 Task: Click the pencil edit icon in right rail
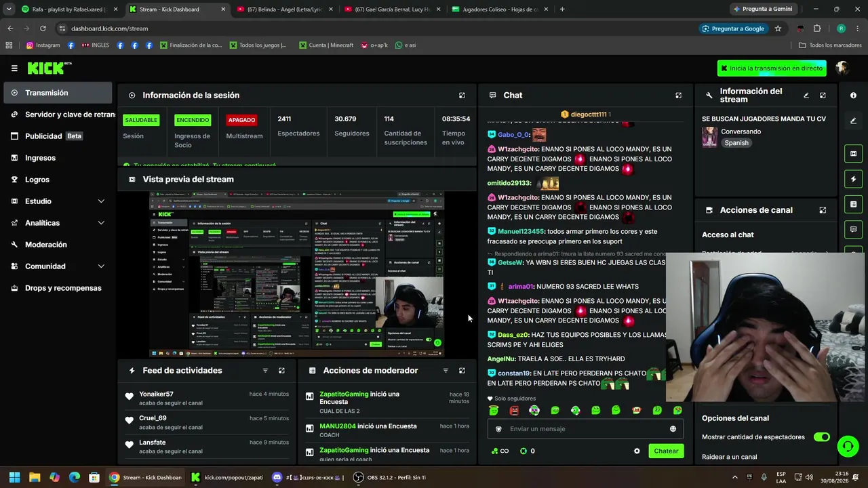[x=853, y=121]
